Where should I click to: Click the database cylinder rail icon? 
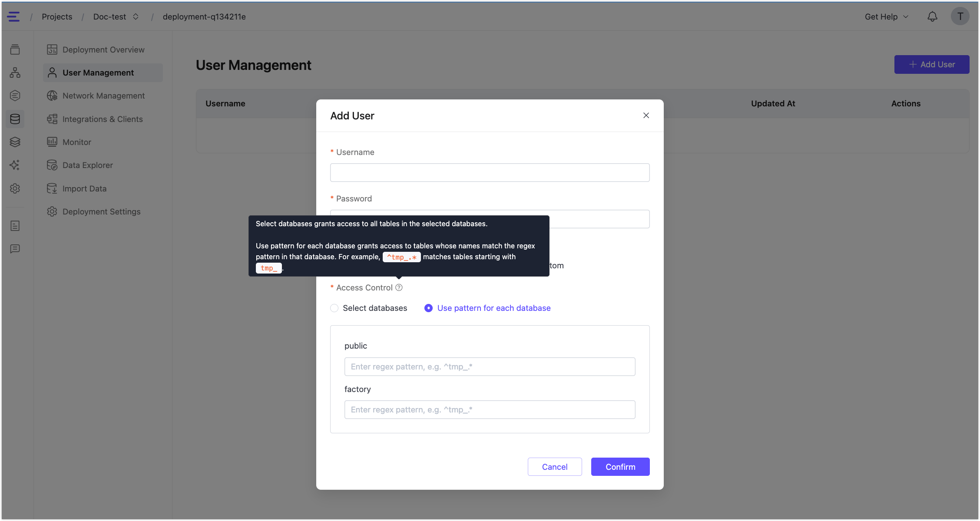point(15,119)
